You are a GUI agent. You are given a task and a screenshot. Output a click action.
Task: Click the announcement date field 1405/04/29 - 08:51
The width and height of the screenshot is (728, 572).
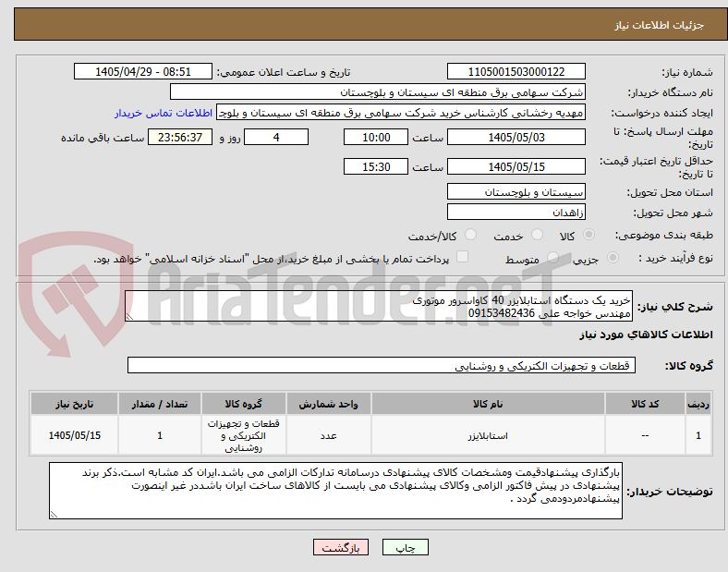[x=143, y=71]
